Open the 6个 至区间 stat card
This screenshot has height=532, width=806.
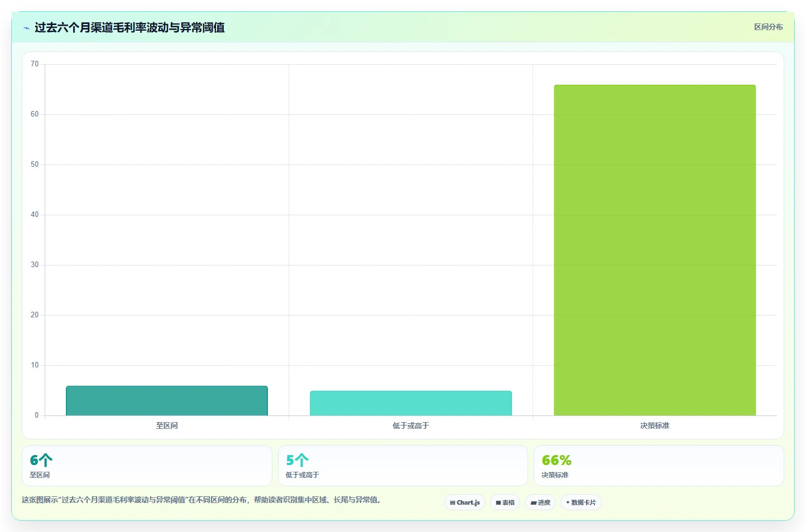pos(147,466)
